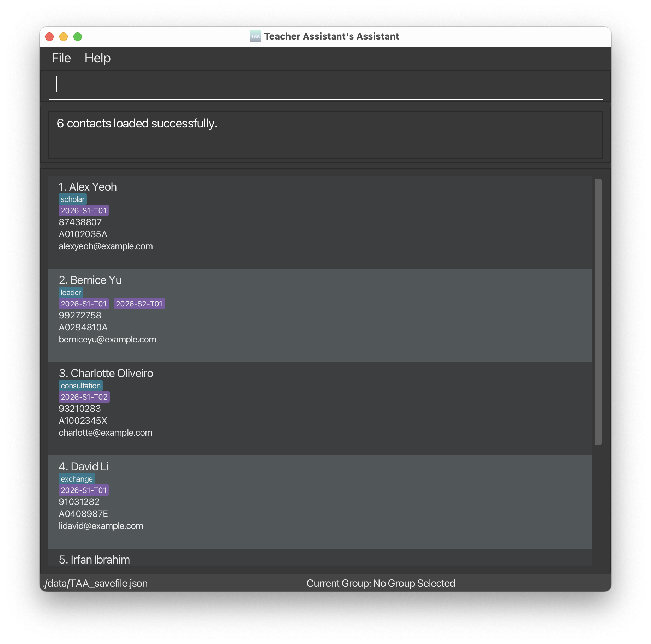Image resolution: width=651 pixels, height=644 pixels.
Task: Close the window with the red button
Action: coord(49,37)
